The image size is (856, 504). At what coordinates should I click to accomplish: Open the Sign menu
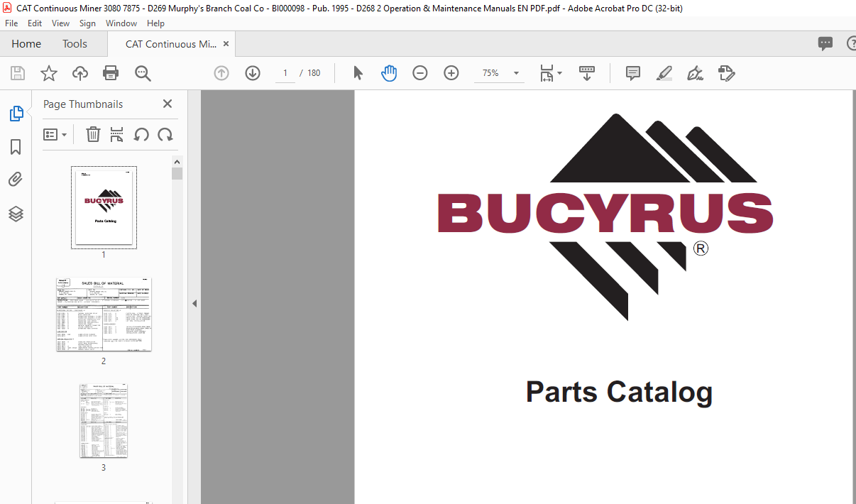click(x=87, y=23)
